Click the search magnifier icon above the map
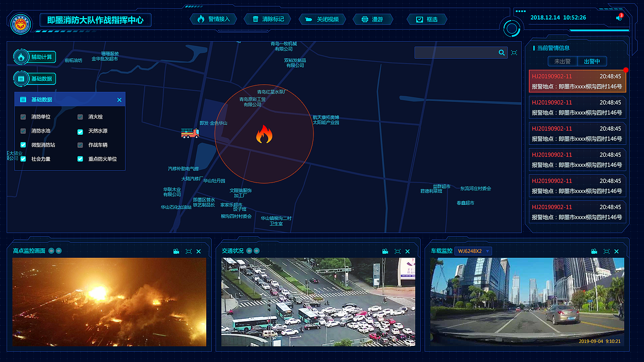This screenshot has width=644, height=362. point(502,52)
